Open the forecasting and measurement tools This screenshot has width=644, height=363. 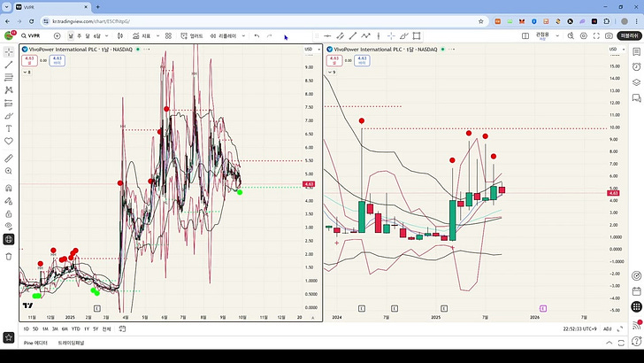9,103
